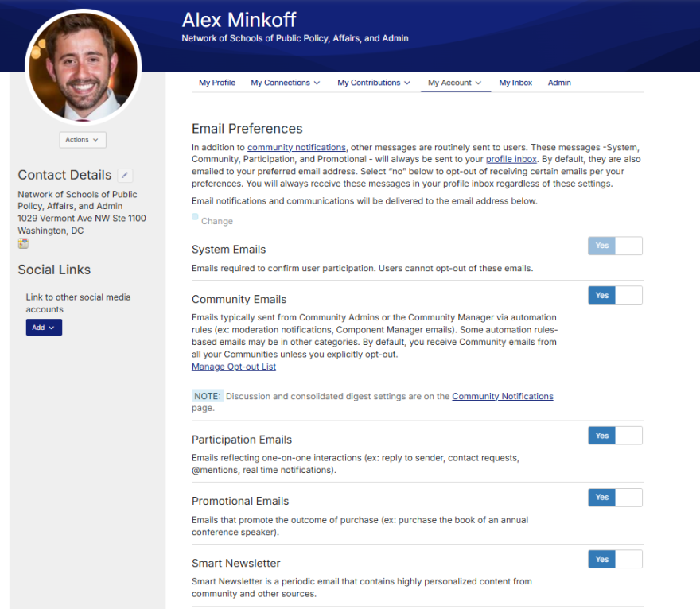The image size is (700, 609).
Task: Click the small contact card icon under the address
Action: pos(23,243)
